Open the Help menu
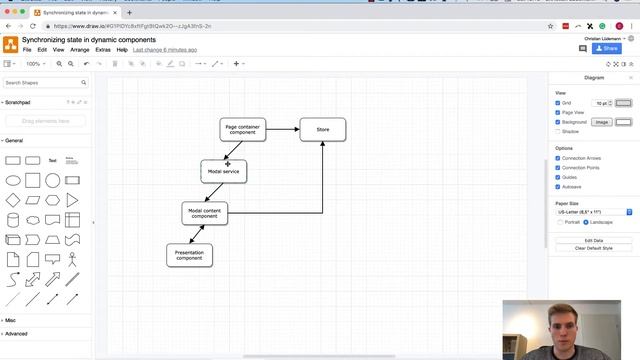This screenshot has height=360, width=640. pos(122,50)
